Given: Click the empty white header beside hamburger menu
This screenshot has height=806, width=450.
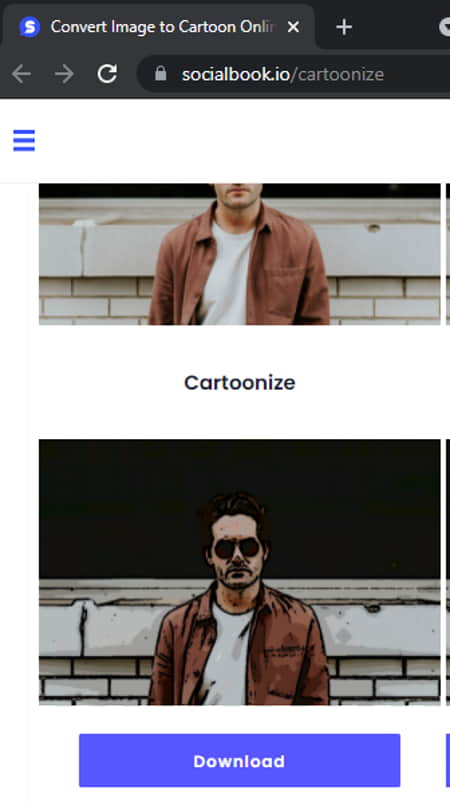Looking at the screenshot, I should coord(242,140).
